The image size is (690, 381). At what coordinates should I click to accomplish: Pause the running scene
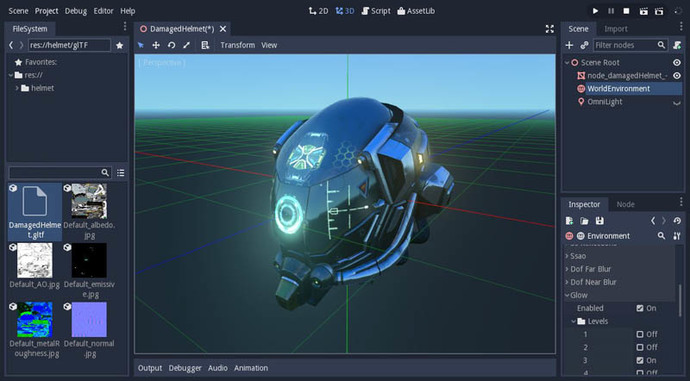pos(611,11)
